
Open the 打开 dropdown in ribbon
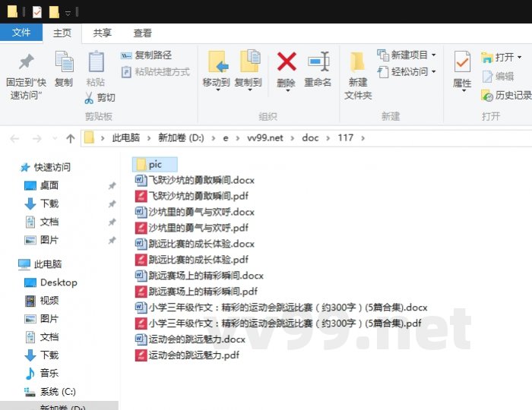[501, 57]
